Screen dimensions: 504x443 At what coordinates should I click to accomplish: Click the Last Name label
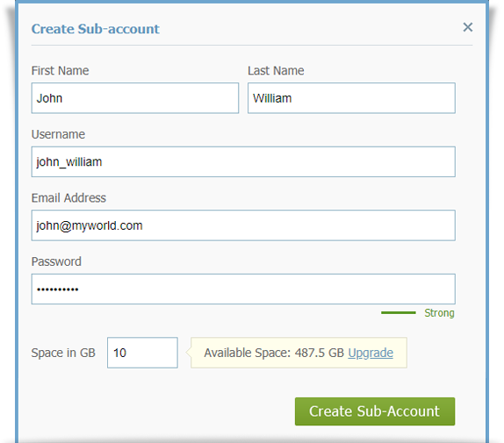click(x=276, y=71)
